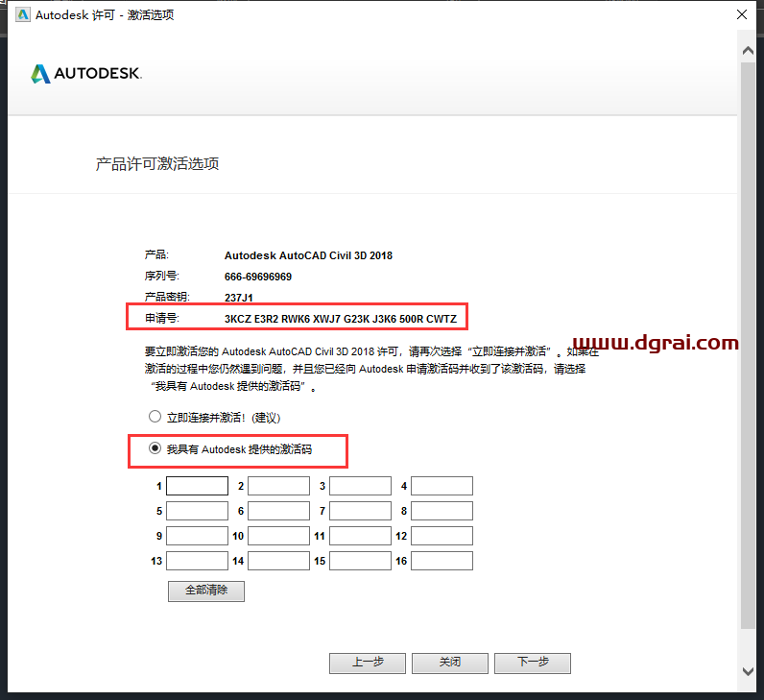Click the product key 237J1
Screen dimensions: 764x700
(239, 298)
